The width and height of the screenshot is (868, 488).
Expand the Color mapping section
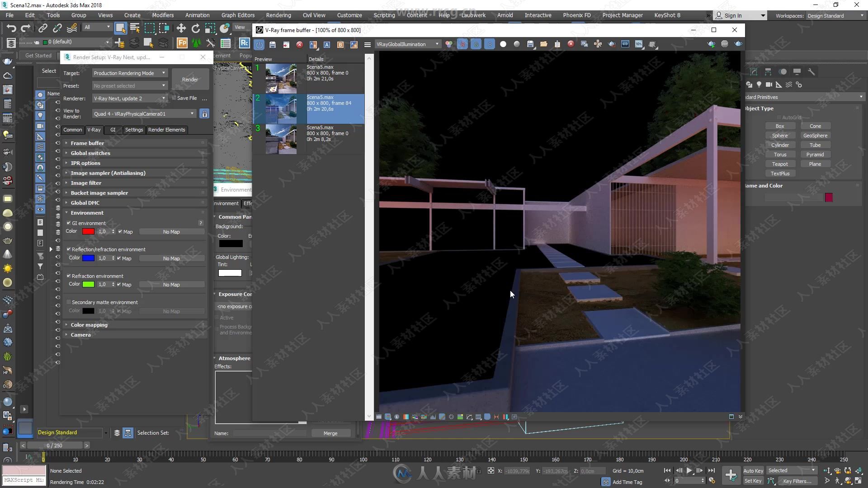pos(89,324)
